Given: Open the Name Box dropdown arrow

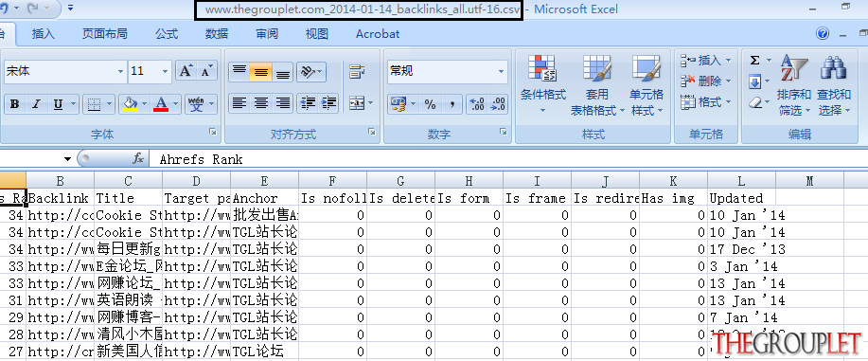Looking at the screenshot, I should [67, 159].
